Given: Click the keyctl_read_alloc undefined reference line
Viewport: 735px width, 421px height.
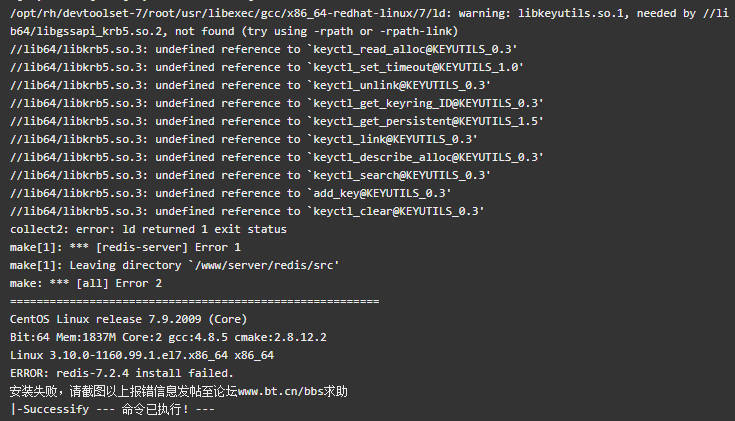Looking at the screenshot, I should (263, 49).
